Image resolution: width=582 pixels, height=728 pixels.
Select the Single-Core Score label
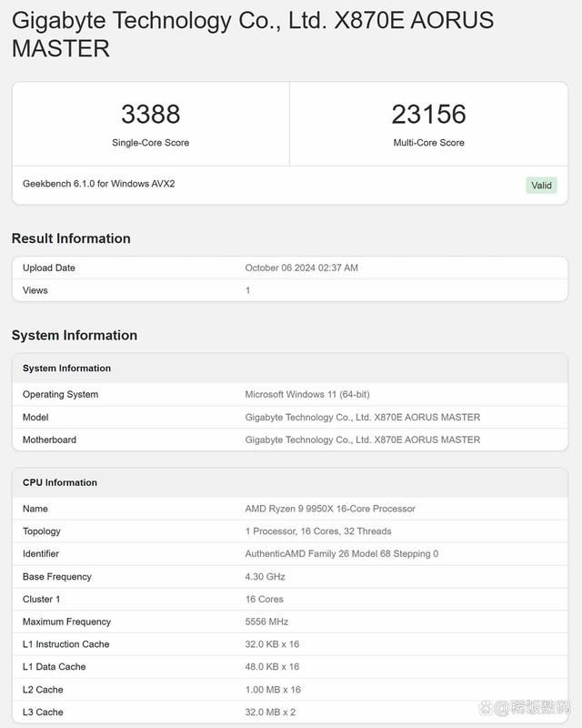click(151, 143)
